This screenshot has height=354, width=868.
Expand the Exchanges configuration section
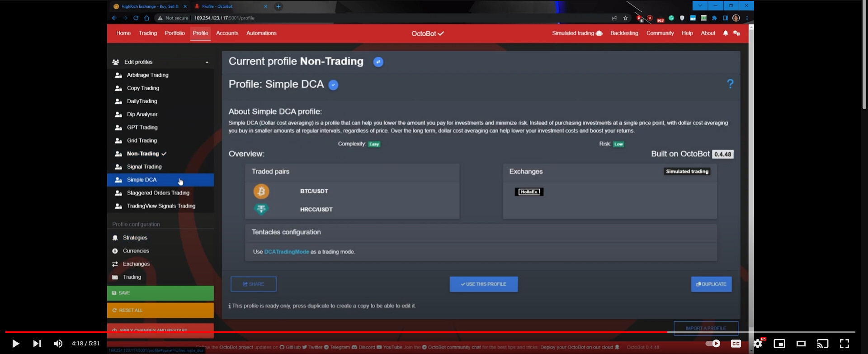[136, 264]
